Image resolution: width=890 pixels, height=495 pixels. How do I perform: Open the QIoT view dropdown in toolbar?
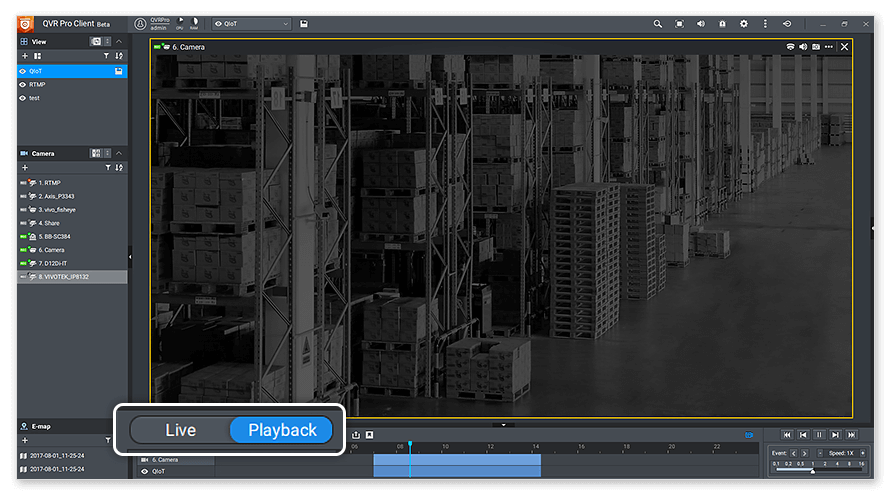(251, 23)
